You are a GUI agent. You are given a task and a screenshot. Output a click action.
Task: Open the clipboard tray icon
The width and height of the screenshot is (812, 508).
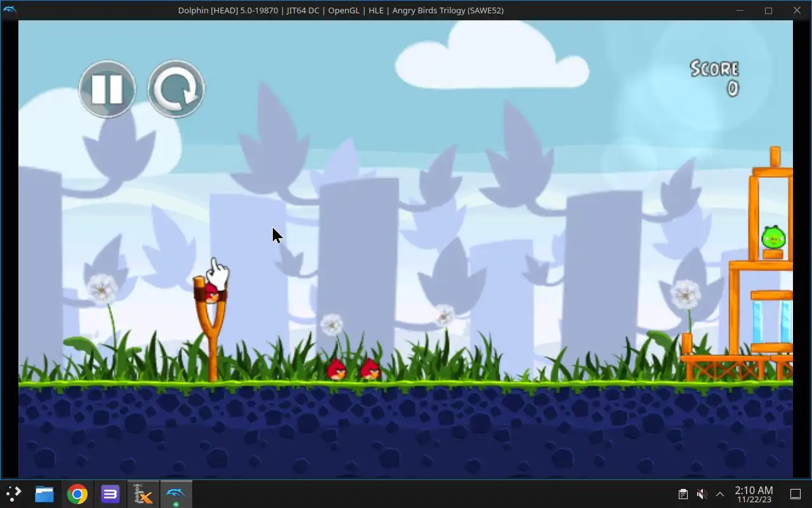(683, 494)
